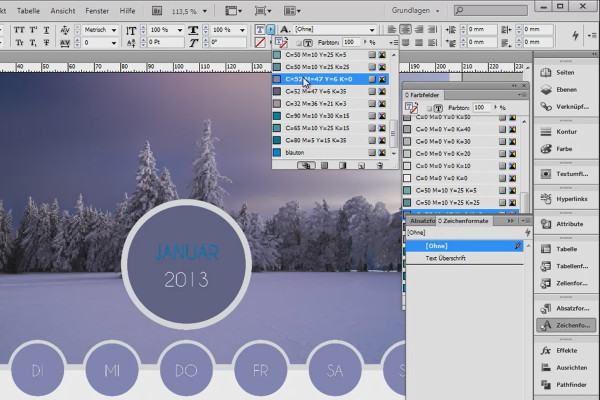Open the character style [Ohne] dropdown

click(x=372, y=29)
